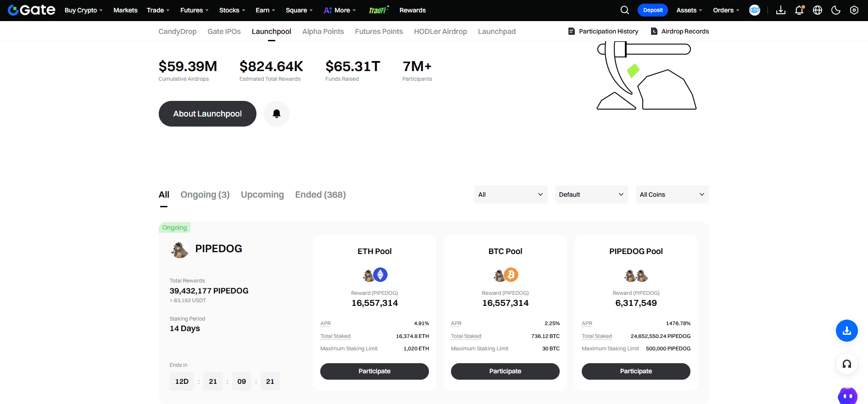The image size is (868, 404).
Task: Open the purple chatbot assistant icon
Action: (847, 395)
